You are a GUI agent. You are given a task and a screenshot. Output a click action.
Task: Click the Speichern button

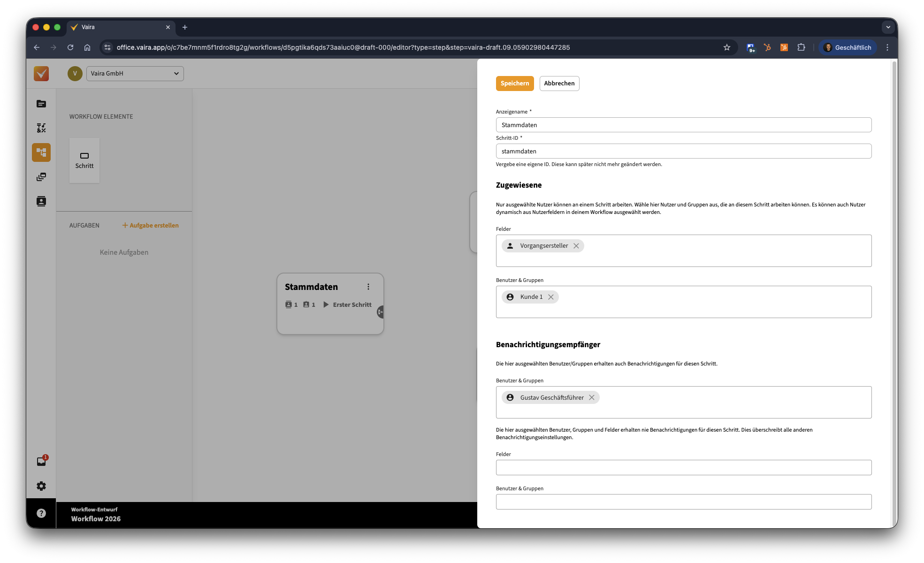click(515, 84)
